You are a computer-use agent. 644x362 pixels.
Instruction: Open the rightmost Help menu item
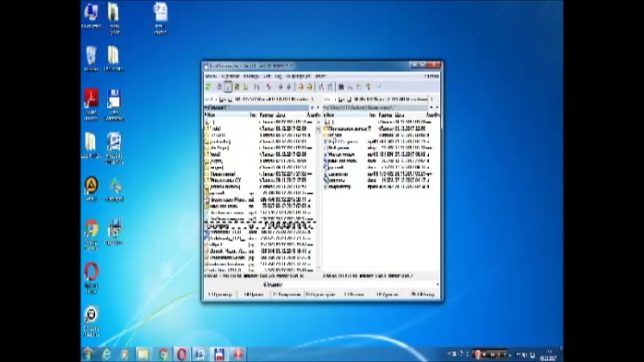pos(431,76)
